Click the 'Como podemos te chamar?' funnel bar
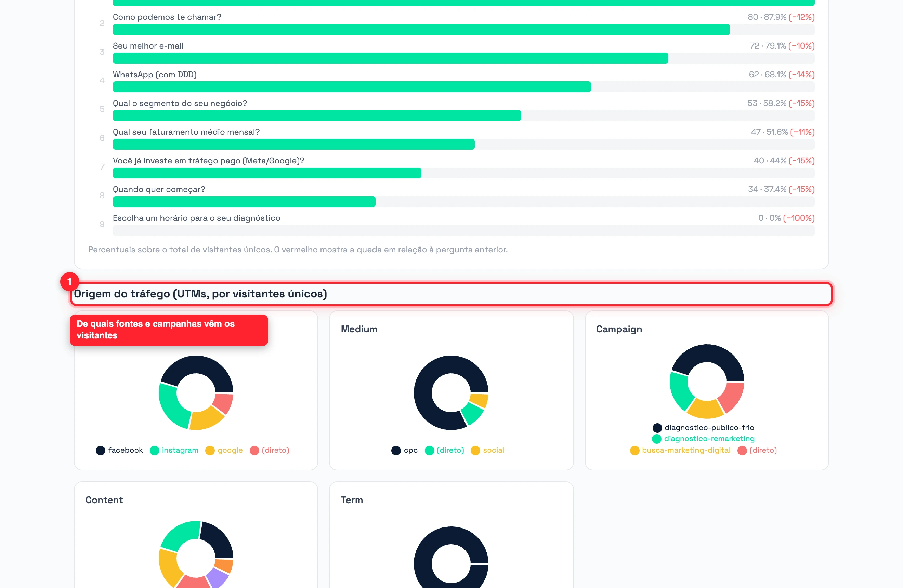This screenshot has width=903, height=588. point(463,29)
